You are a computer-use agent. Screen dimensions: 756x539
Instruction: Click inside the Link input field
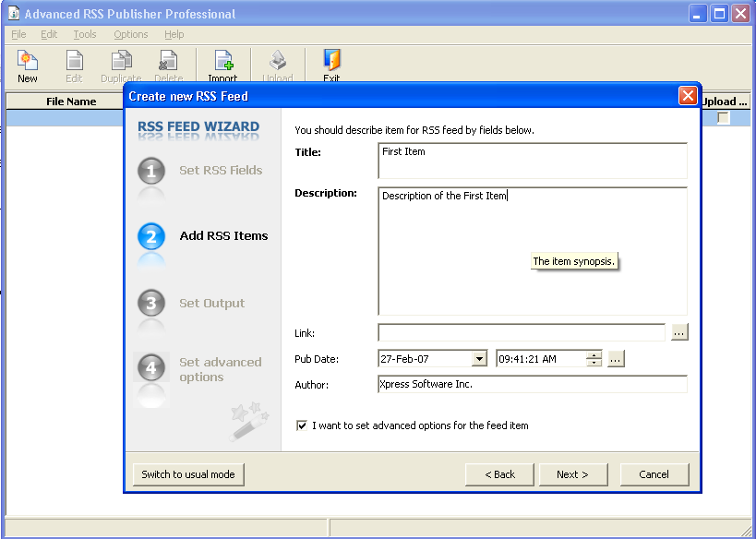pyautogui.click(x=522, y=332)
